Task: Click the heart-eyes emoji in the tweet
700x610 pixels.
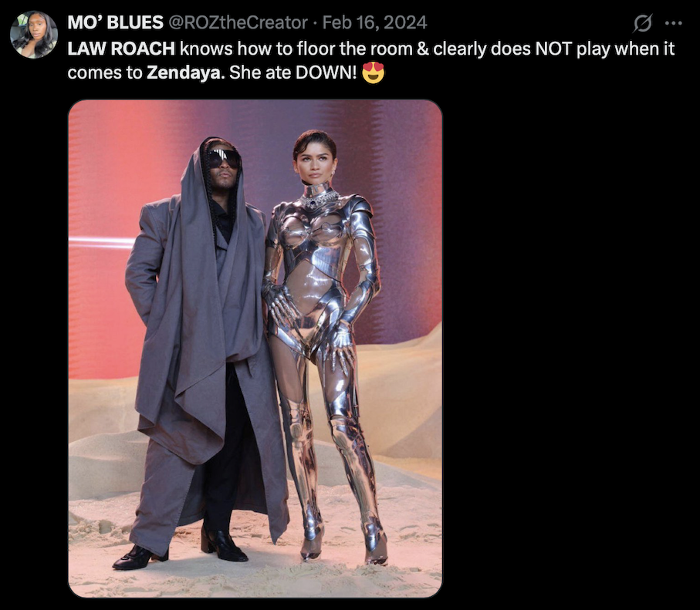Action: (373, 72)
